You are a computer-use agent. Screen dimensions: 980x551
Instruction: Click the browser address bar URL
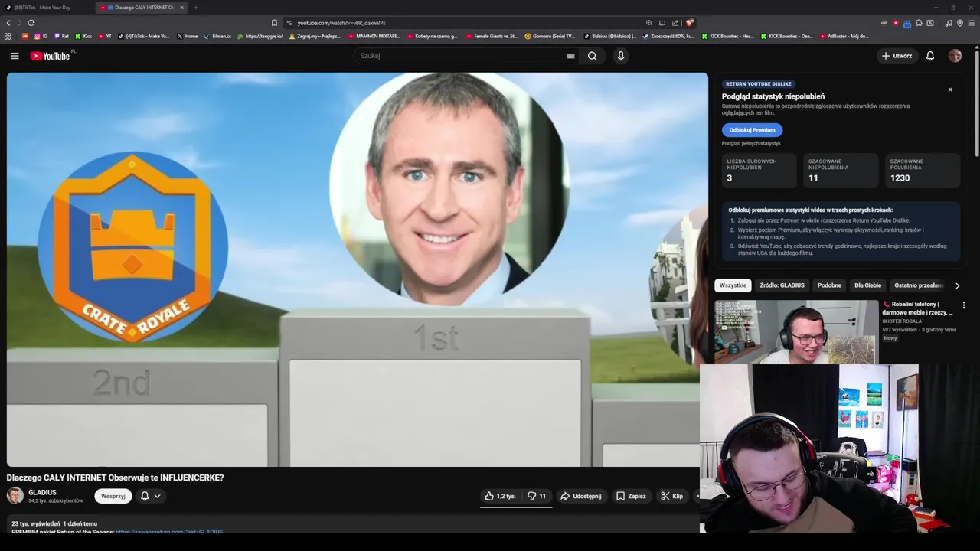[x=341, y=23]
